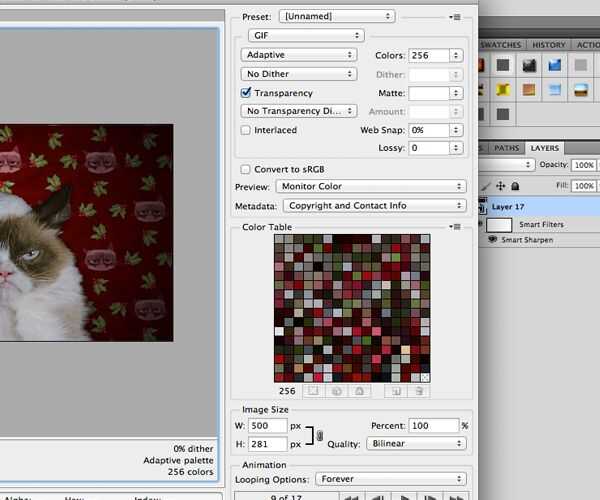600x500 pixels.
Task: Go to next animation frame
Action: 430,497
